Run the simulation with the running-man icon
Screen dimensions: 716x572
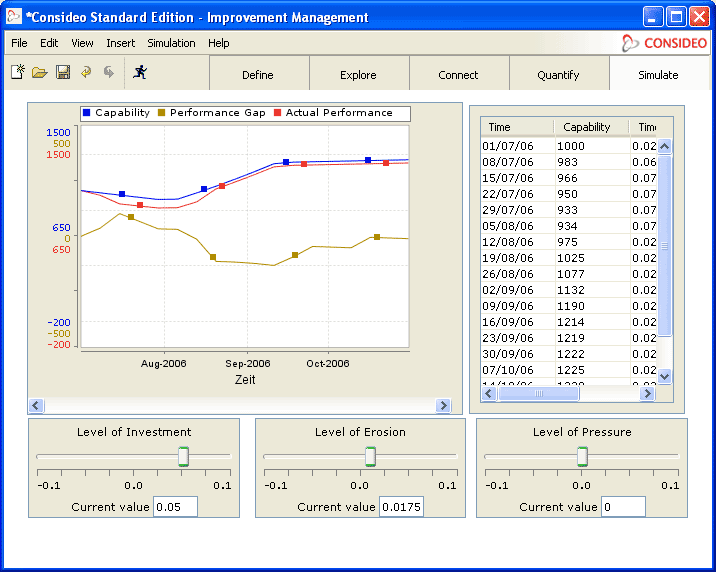(140, 72)
